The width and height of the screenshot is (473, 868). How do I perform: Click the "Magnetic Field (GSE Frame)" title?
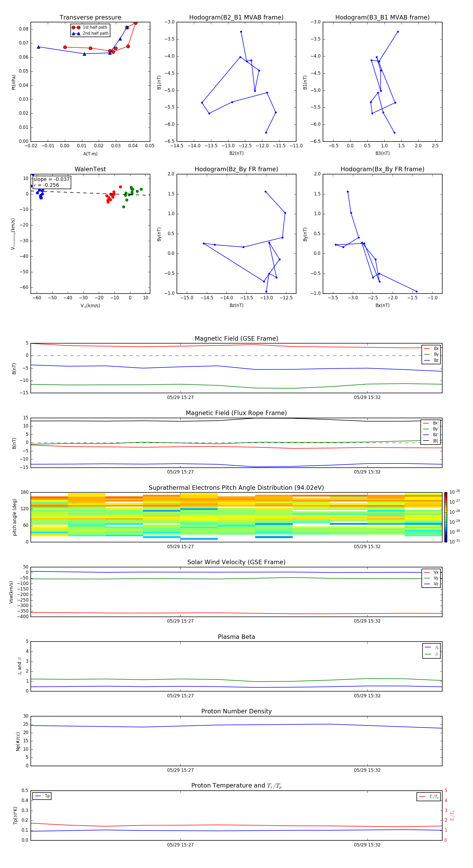tap(236, 339)
